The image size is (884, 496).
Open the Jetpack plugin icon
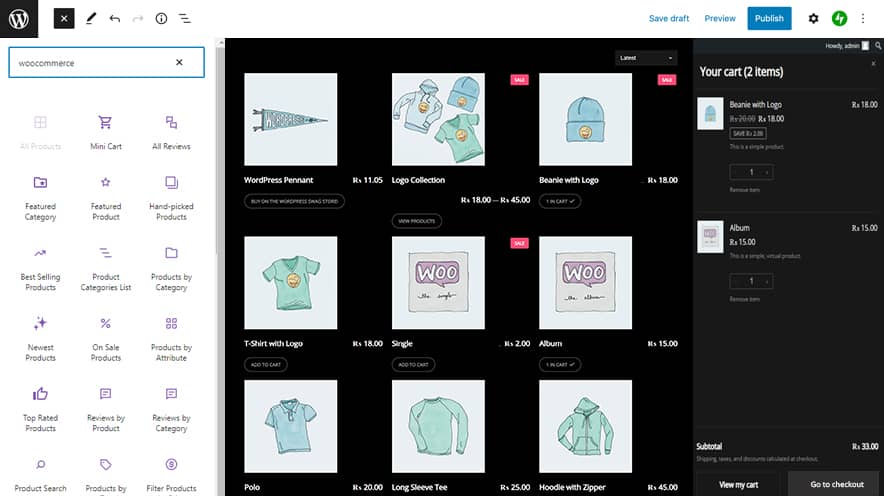tap(839, 19)
